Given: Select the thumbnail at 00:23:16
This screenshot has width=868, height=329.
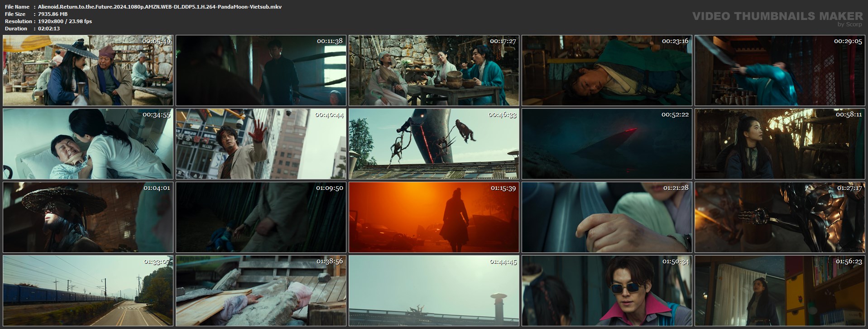Looking at the screenshot, I should (607, 71).
